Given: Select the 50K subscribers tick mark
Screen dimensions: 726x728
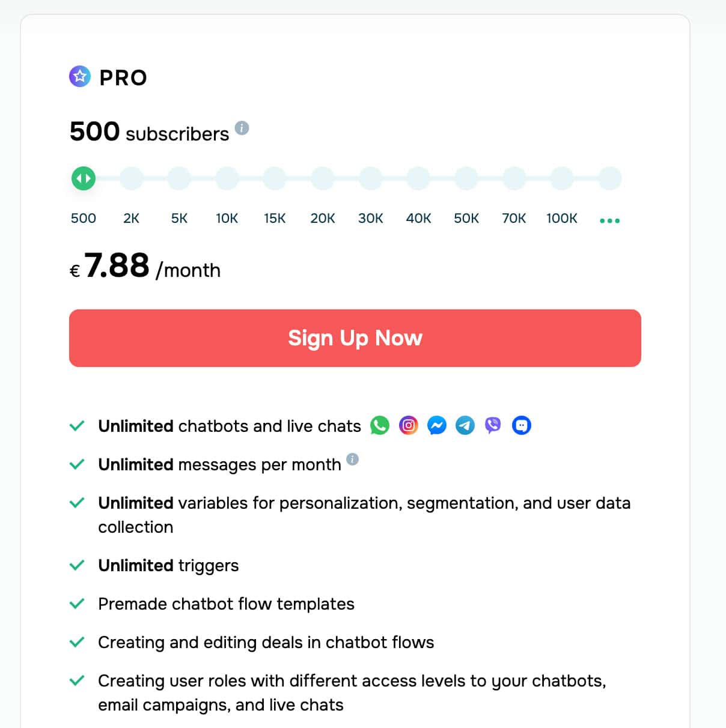Looking at the screenshot, I should [466, 178].
